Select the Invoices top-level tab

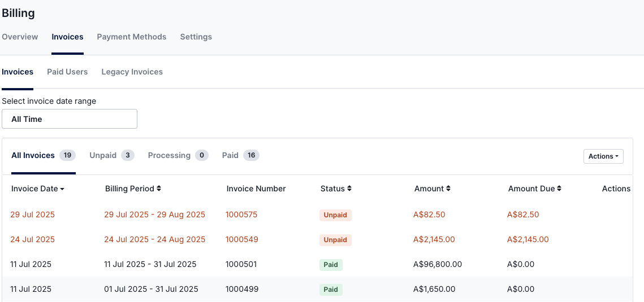[67, 37]
